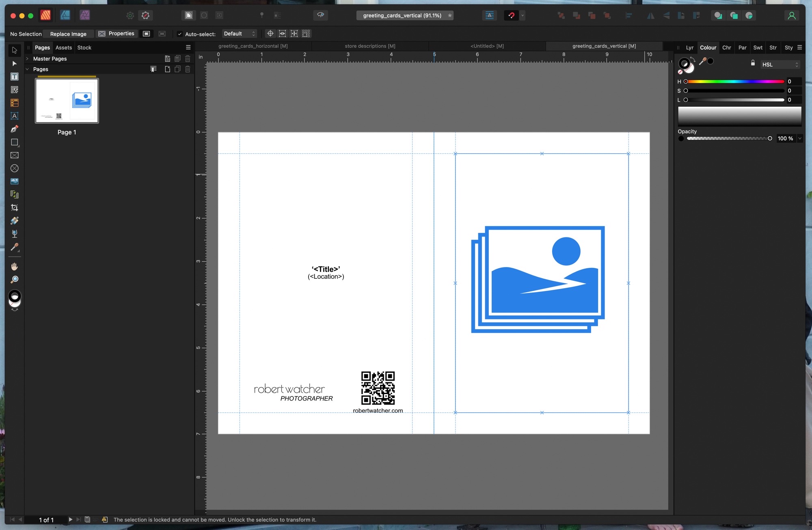The height and width of the screenshot is (530, 812).
Task: Switch to the Publisher persona
Action: point(45,15)
